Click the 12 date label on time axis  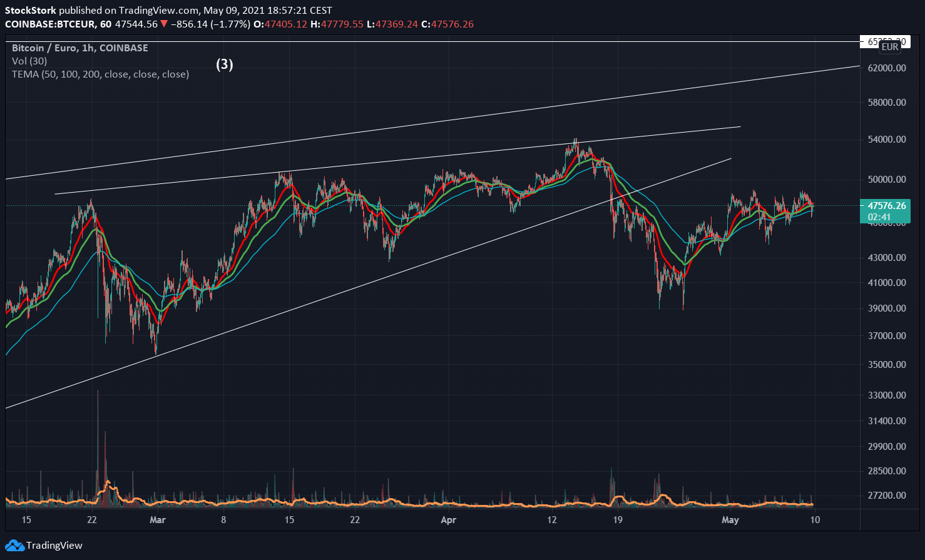coord(552,520)
